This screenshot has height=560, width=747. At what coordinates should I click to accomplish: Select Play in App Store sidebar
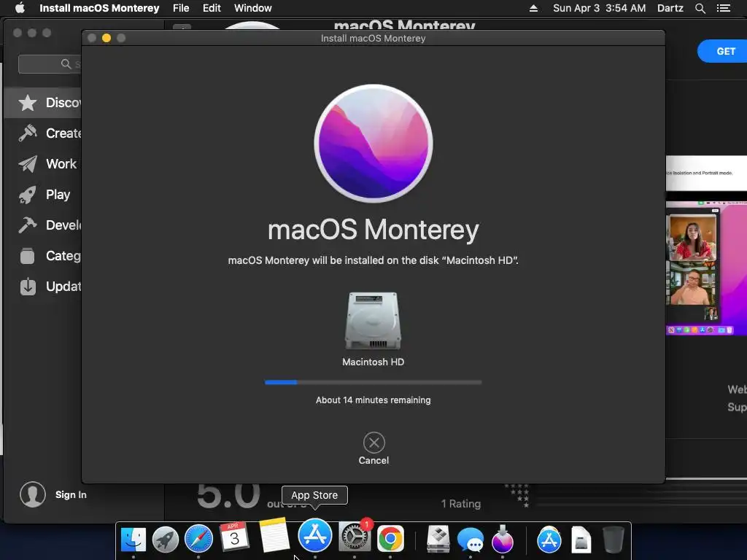(43, 194)
